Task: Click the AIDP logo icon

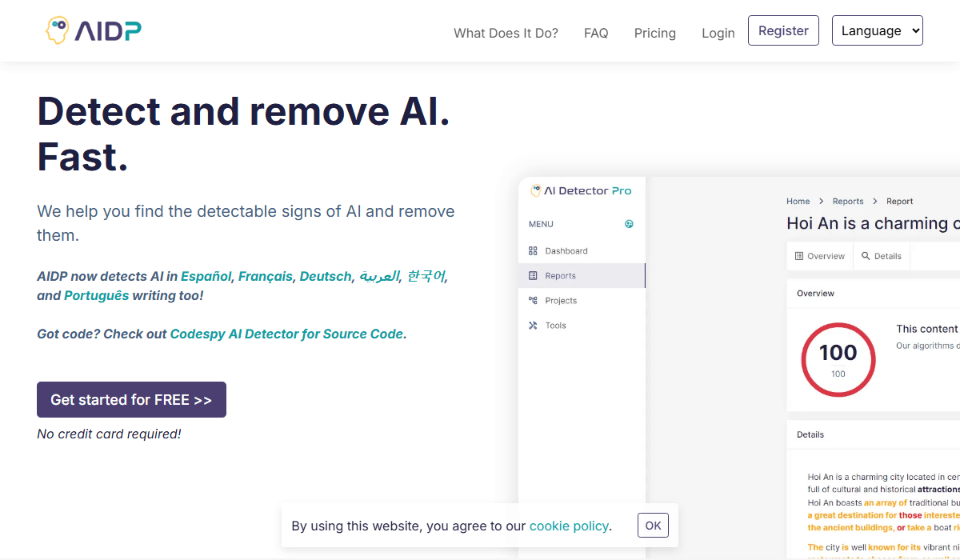Action: [x=57, y=30]
